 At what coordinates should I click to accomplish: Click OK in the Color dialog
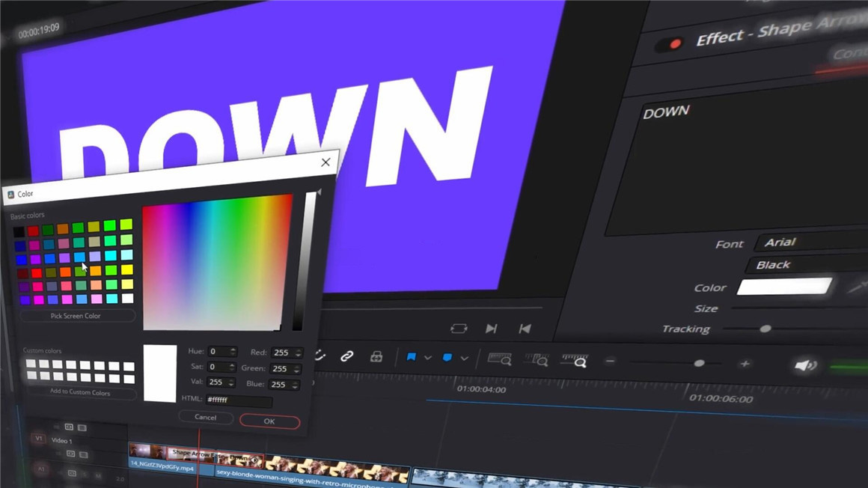pyautogui.click(x=269, y=421)
